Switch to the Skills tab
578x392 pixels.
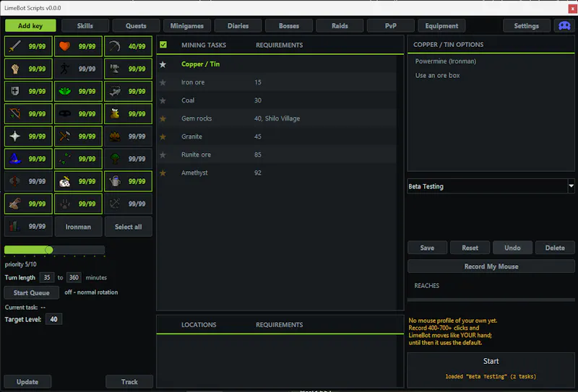(85, 26)
